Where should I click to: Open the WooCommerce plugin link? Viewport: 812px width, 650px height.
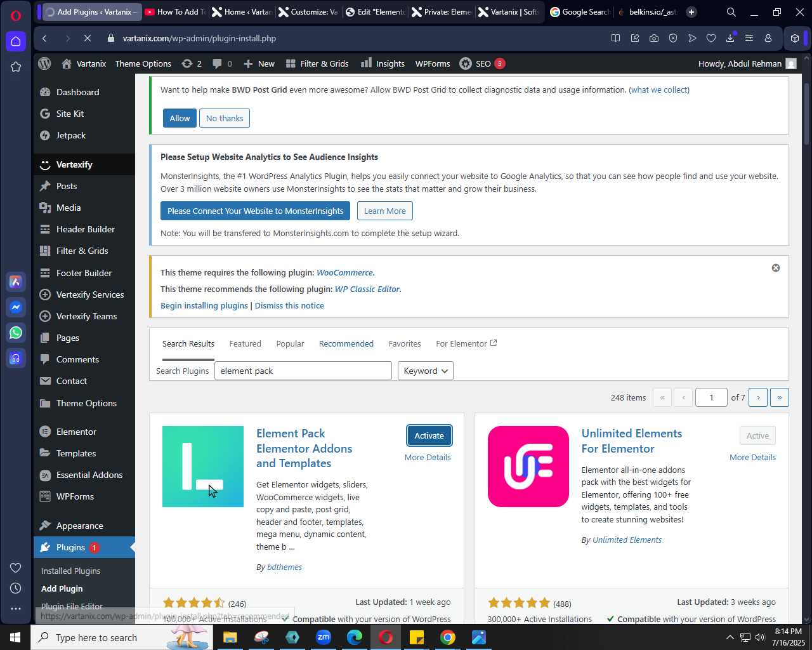(x=344, y=272)
